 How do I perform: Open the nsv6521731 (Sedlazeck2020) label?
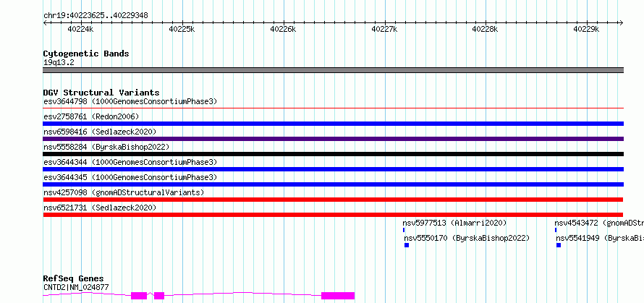[x=99, y=208]
